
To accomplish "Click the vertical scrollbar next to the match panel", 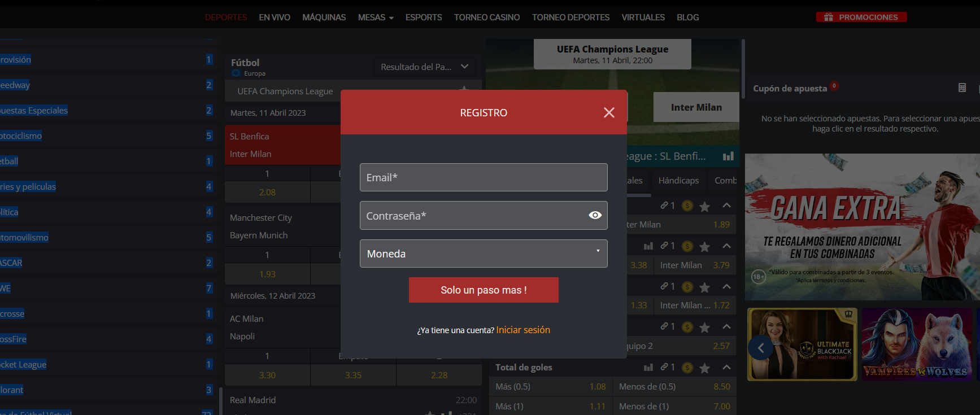I will pyautogui.click(x=743, y=68).
